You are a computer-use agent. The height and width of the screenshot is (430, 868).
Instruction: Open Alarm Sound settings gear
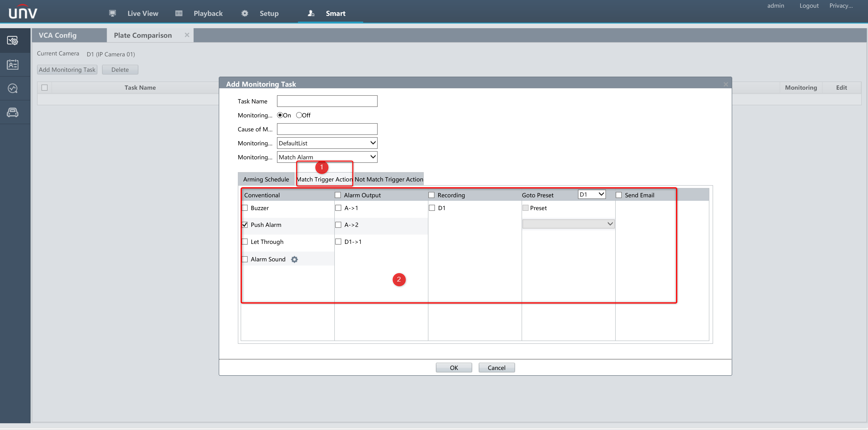(294, 259)
